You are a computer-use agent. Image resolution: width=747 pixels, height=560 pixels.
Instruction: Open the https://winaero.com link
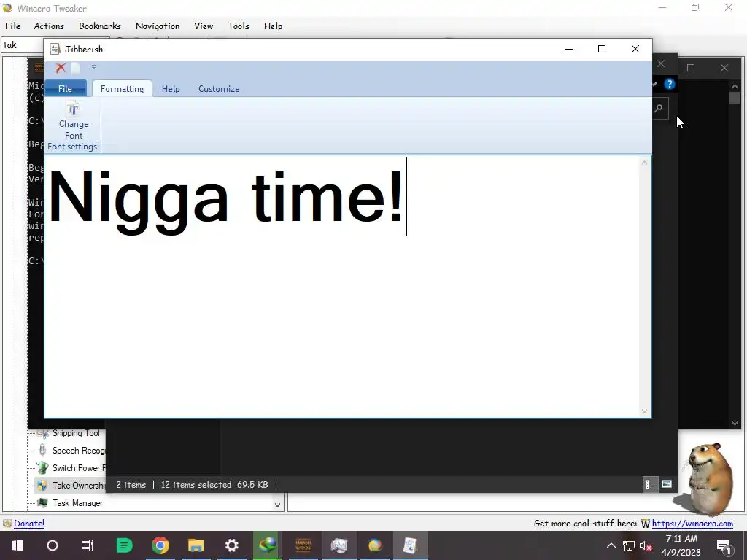[692, 524]
